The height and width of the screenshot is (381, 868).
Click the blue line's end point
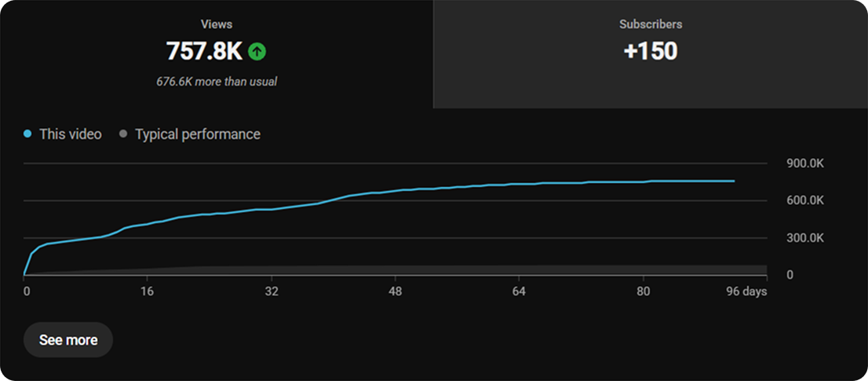click(734, 181)
